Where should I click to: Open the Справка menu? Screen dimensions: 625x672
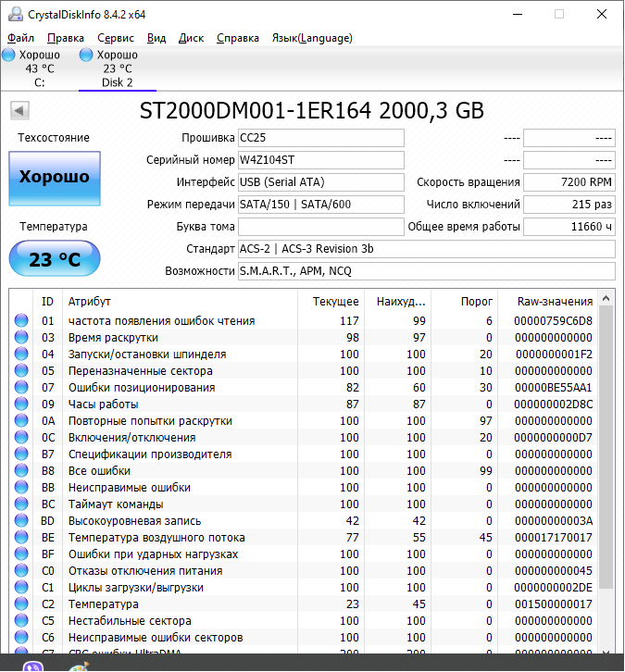coord(238,38)
